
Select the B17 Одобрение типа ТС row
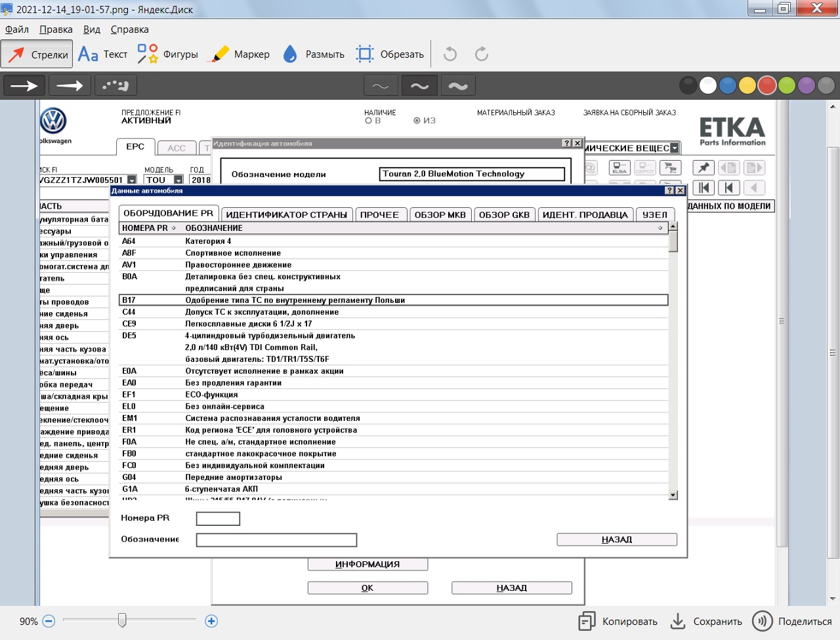coord(394,300)
